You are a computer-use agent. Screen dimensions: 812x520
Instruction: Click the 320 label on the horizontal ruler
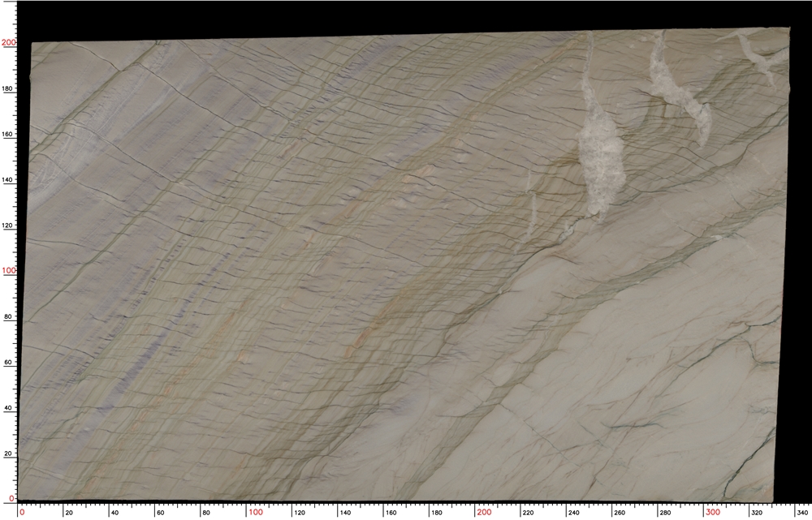[757, 513]
